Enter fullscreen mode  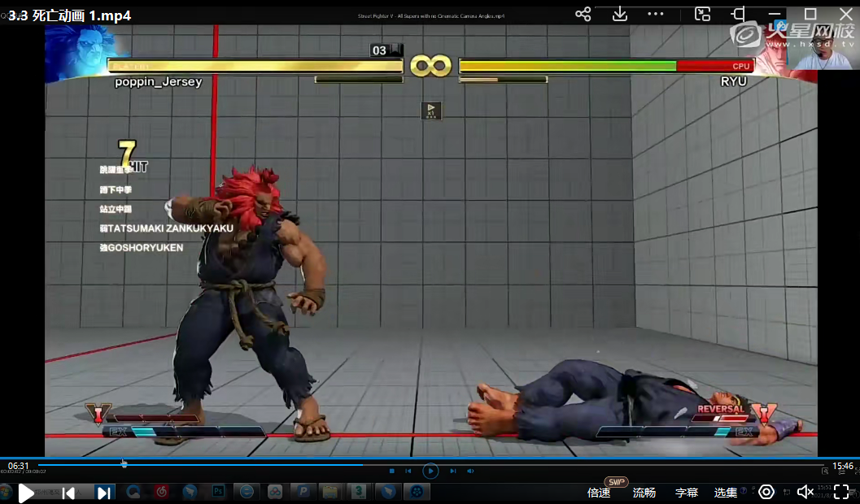tap(841, 492)
